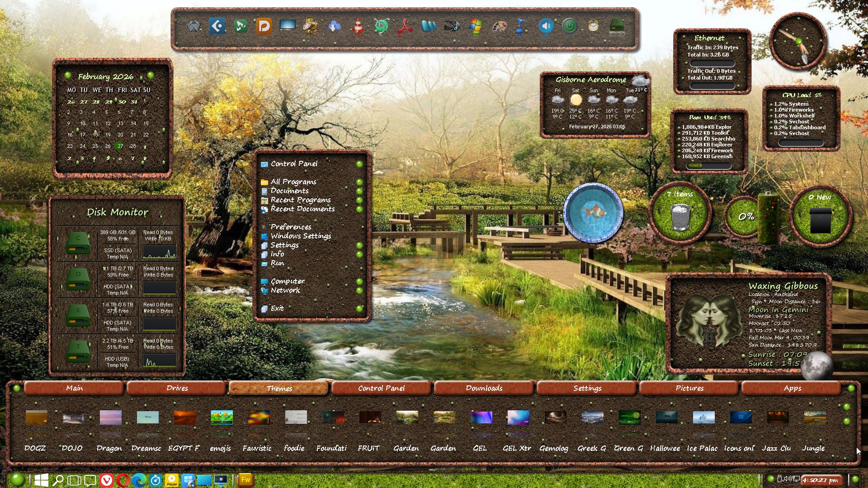Viewport: 868px width, 488px height.
Task: Toggle green dot right of February 2026
Action: pyautogui.click(x=151, y=75)
